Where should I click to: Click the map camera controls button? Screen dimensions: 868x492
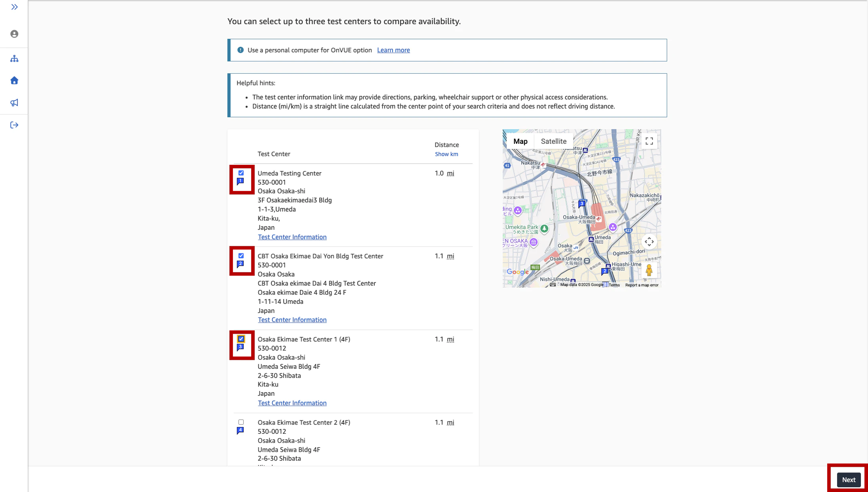[649, 242]
